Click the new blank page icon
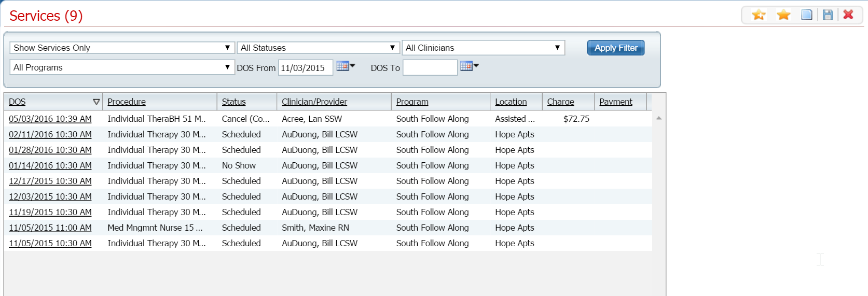Screen dimensions: 868x296 [x=806, y=15]
